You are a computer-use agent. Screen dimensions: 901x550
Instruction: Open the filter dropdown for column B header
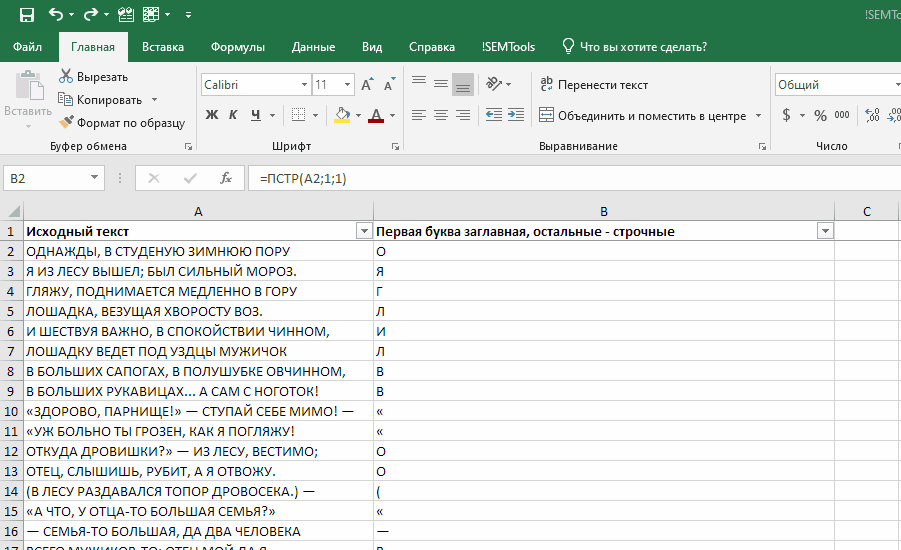tap(825, 231)
